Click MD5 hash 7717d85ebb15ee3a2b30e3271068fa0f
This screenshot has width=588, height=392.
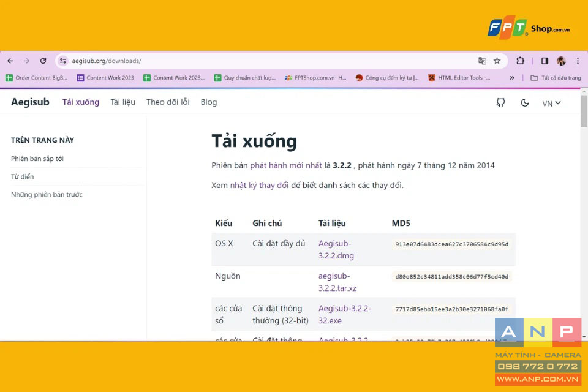pos(451,309)
